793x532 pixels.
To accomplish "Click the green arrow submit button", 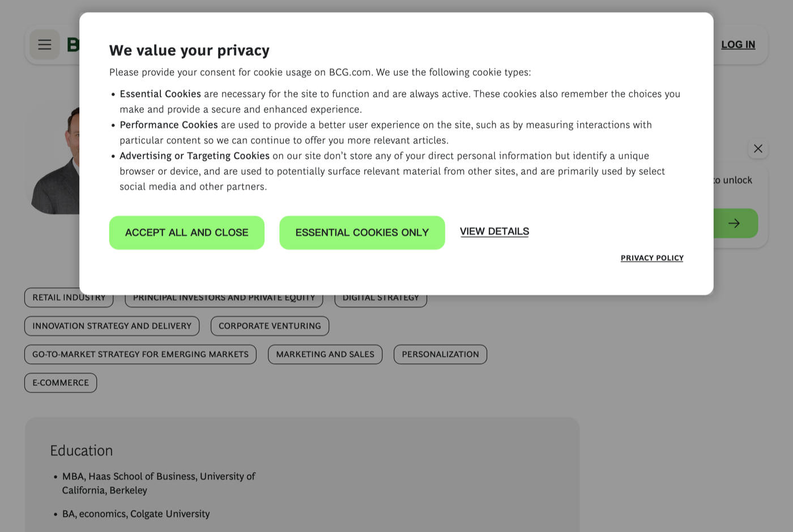I will [735, 224].
